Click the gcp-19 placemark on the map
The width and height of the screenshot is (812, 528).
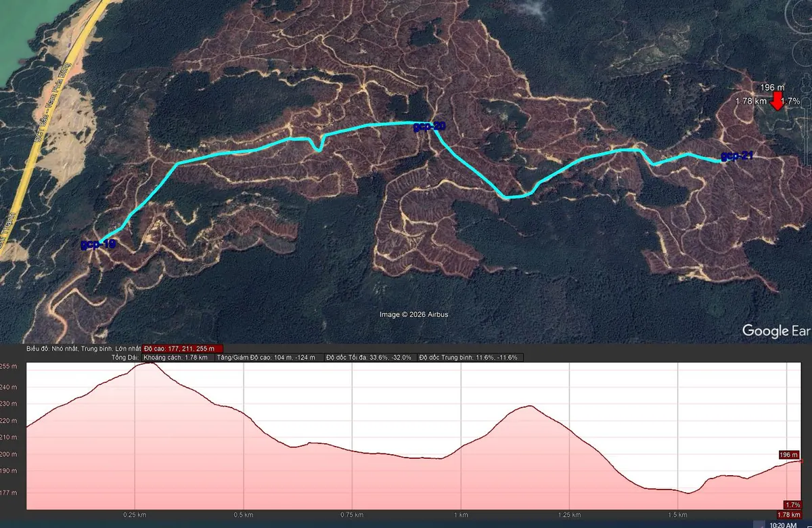coord(98,244)
